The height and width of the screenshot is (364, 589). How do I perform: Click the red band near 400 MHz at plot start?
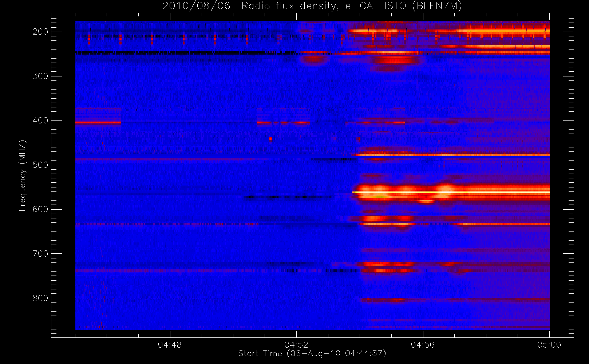point(98,123)
